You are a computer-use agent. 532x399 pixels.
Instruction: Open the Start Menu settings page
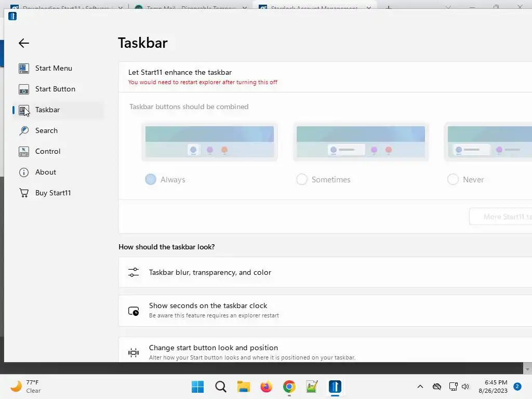pyautogui.click(x=58, y=68)
